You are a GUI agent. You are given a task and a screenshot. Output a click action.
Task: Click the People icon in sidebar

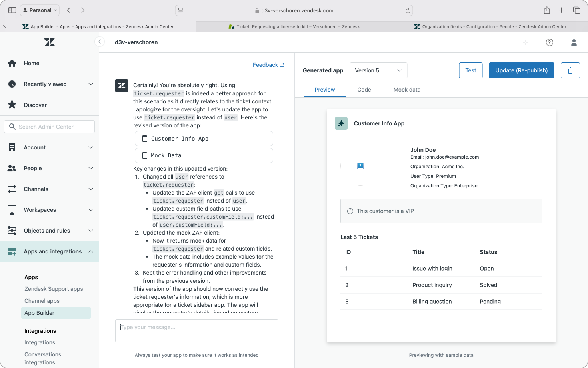pyautogui.click(x=12, y=168)
